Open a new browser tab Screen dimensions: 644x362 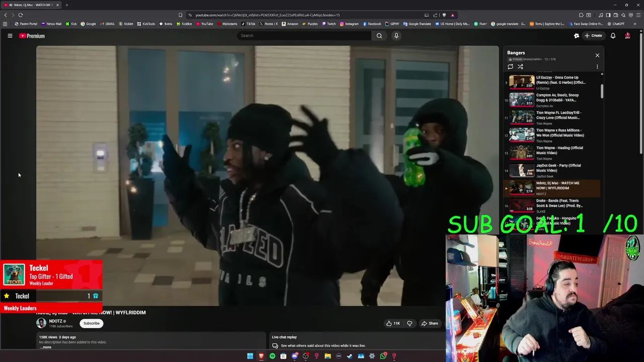point(66,5)
